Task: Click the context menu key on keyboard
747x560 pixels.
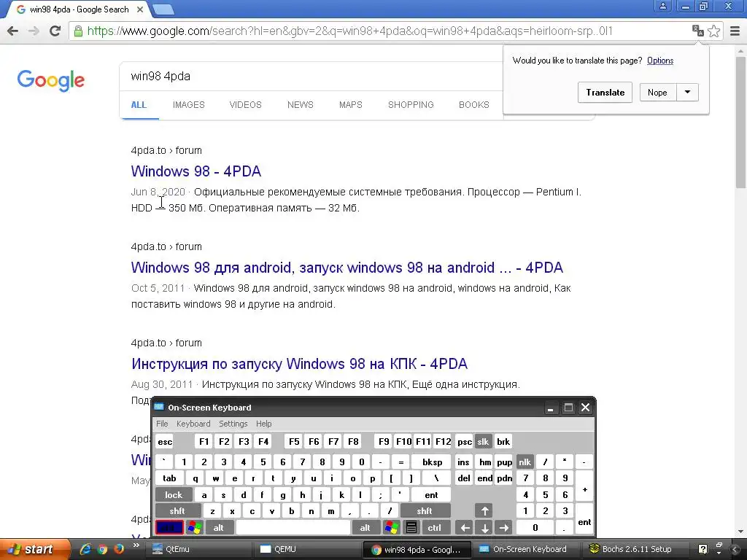Action: click(x=411, y=528)
